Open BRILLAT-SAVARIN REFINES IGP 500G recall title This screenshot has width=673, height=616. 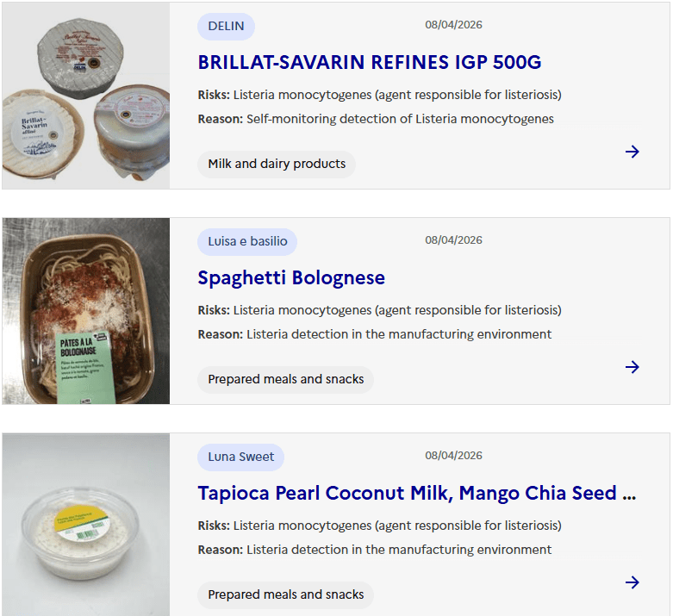point(370,62)
